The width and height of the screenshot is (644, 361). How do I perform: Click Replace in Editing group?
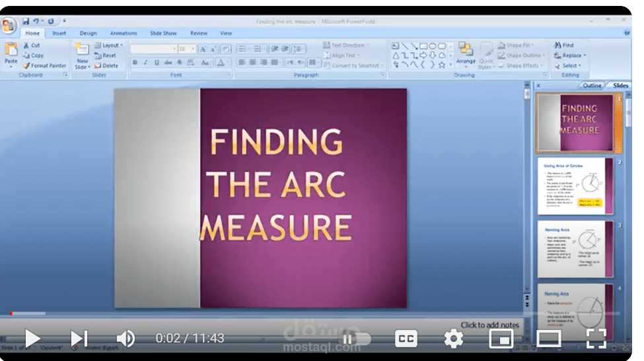point(570,55)
